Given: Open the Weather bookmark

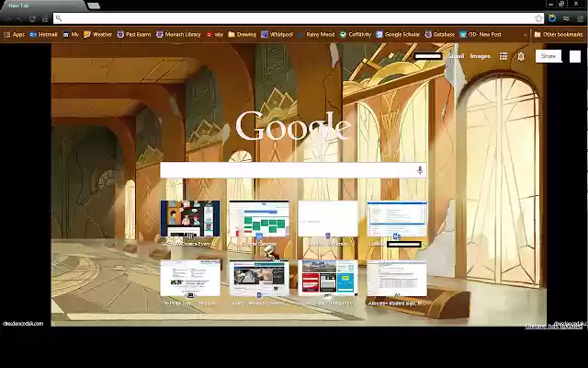Looking at the screenshot, I should click(x=98, y=34).
